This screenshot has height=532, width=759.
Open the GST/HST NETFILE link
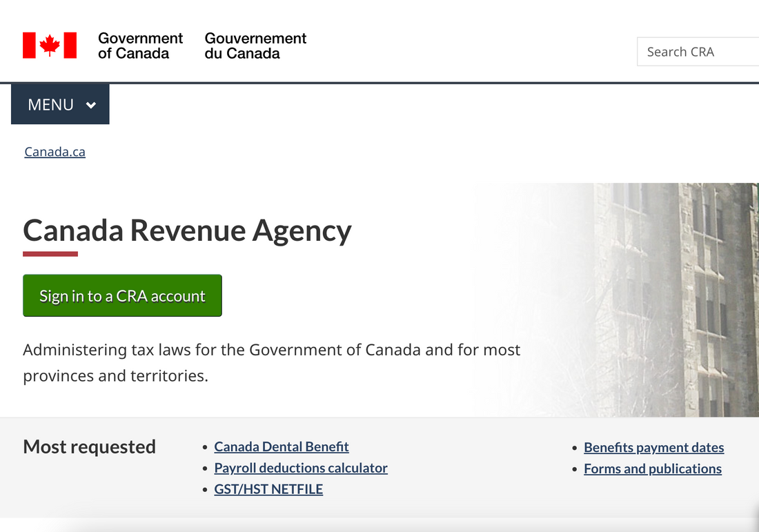[268, 489]
